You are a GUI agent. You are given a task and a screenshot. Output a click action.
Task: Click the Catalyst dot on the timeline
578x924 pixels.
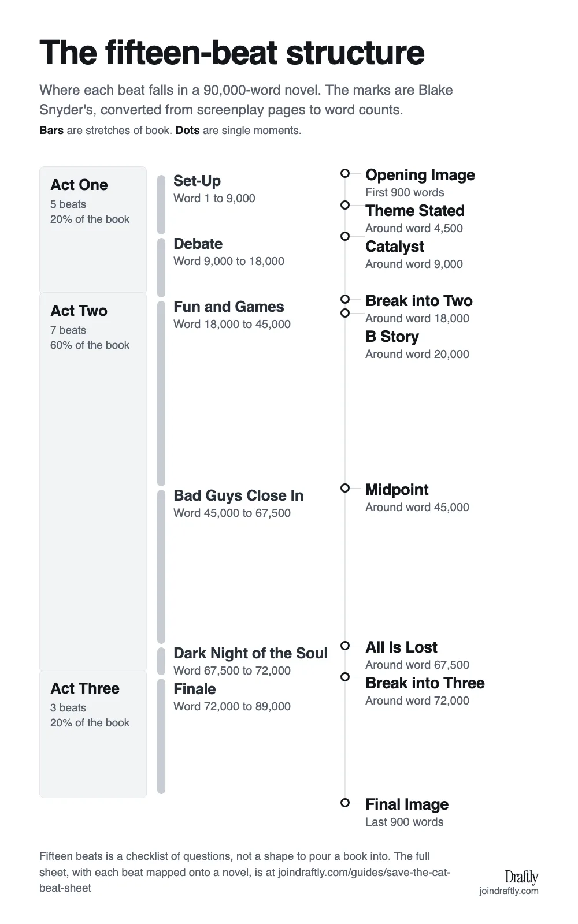coord(345,236)
